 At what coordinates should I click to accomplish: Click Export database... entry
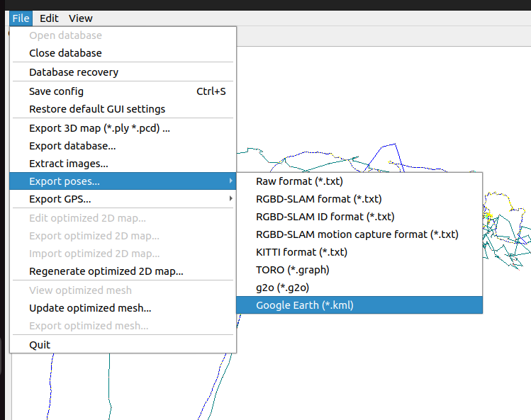pos(72,146)
